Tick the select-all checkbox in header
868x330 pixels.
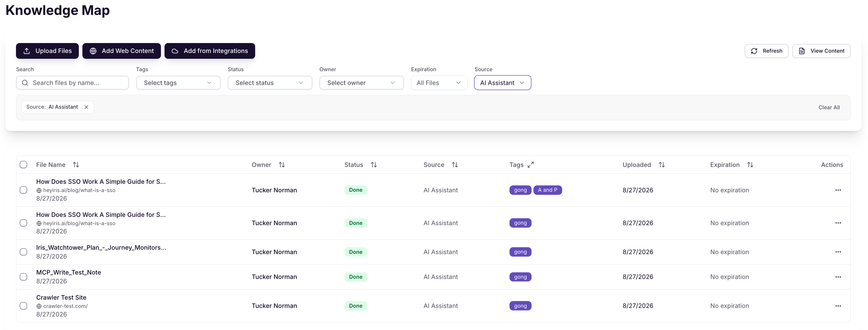[24, 165]
